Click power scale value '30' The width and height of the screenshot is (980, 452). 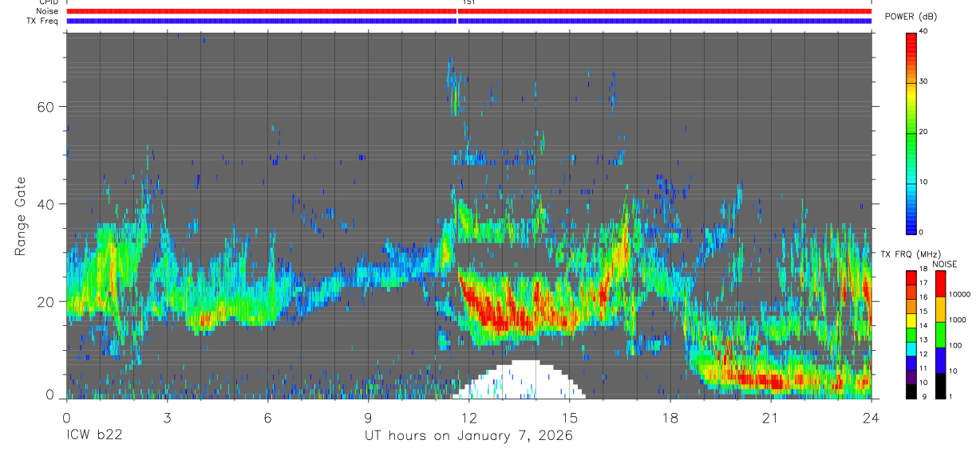[923, 81]
